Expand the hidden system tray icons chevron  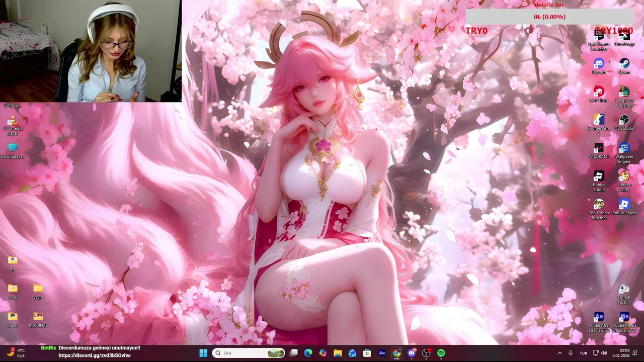[559, 353]
